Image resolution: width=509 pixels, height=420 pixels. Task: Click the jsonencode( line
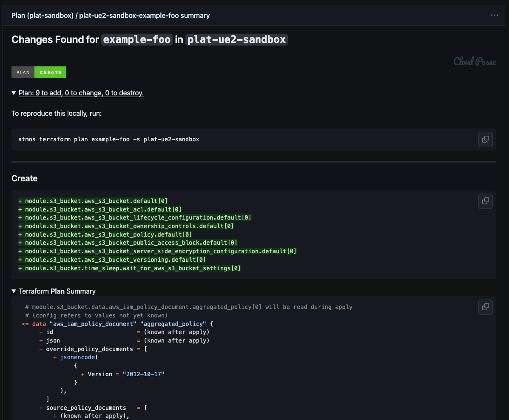click(x=76, y=357)
